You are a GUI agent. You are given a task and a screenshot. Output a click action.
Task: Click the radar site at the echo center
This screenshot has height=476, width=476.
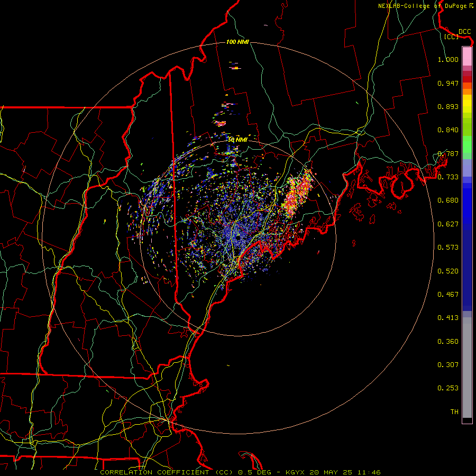point(239,237)
